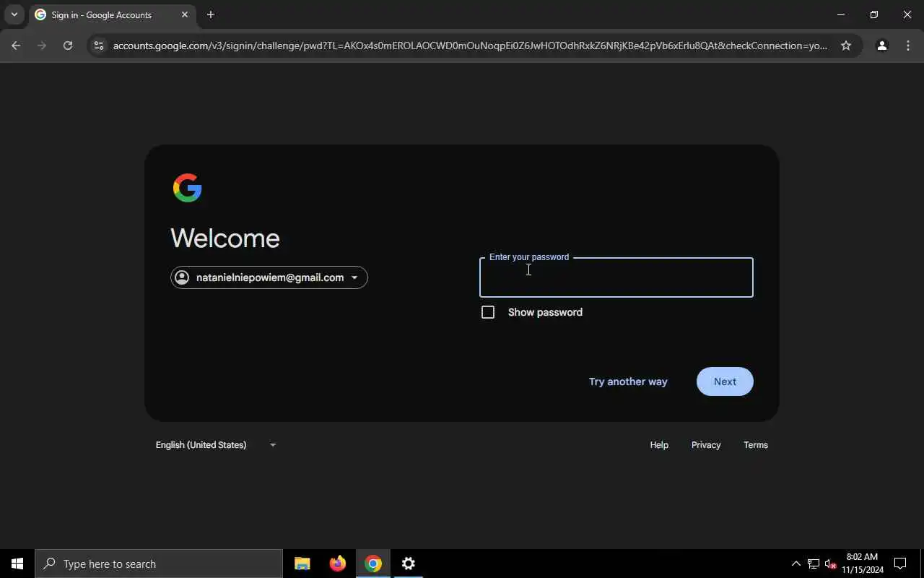
Task: Click the taskbar search box
Action: point(159,564)
